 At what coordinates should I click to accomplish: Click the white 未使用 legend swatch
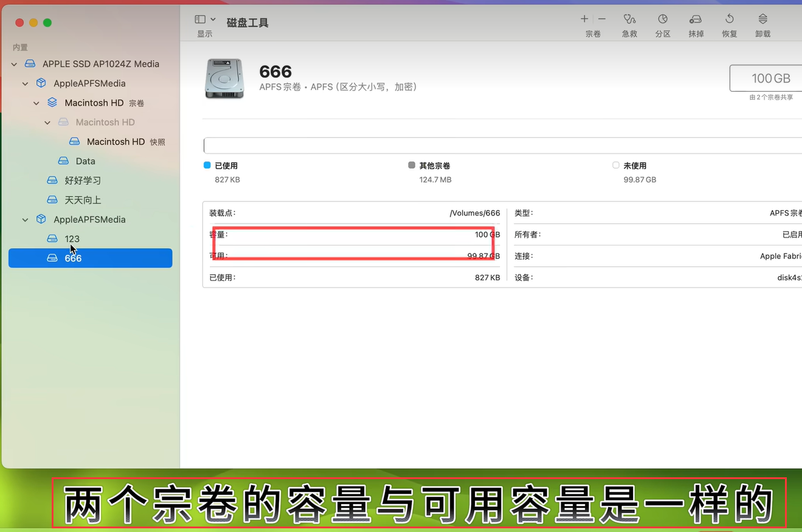click(616, 165)
